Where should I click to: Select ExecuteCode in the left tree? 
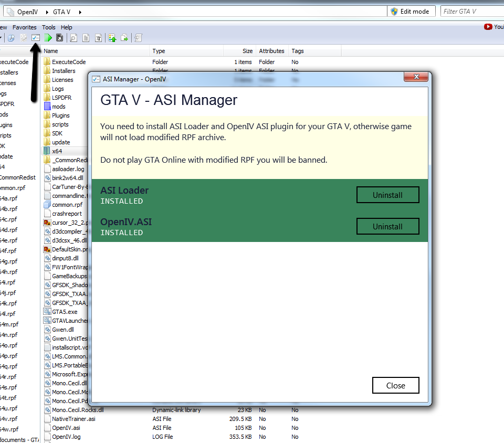click(15, 62)
